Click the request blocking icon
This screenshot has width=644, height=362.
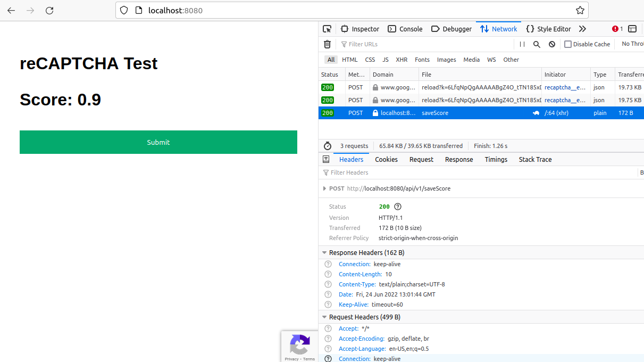click(551, 44)
